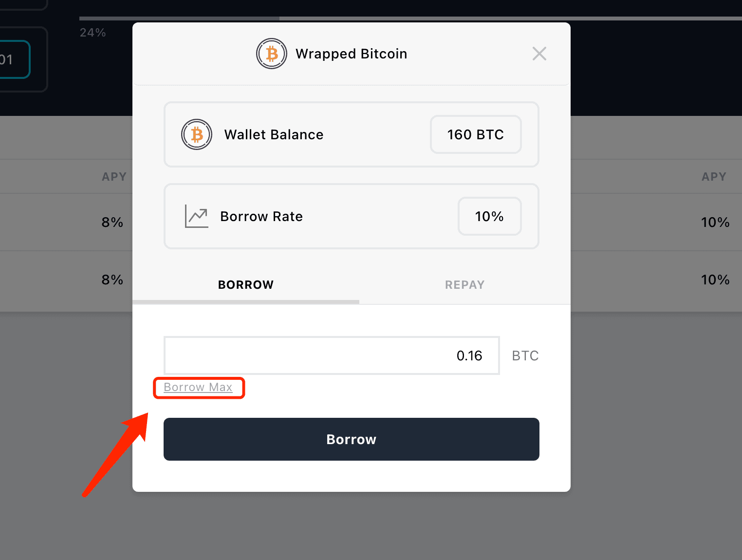Click the dark Borrow button

coord(352,439)
